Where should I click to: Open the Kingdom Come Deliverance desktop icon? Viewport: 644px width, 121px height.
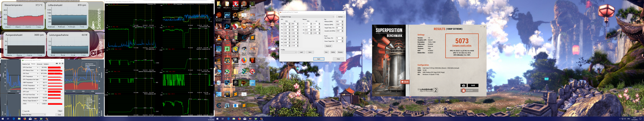coord(244,6)
